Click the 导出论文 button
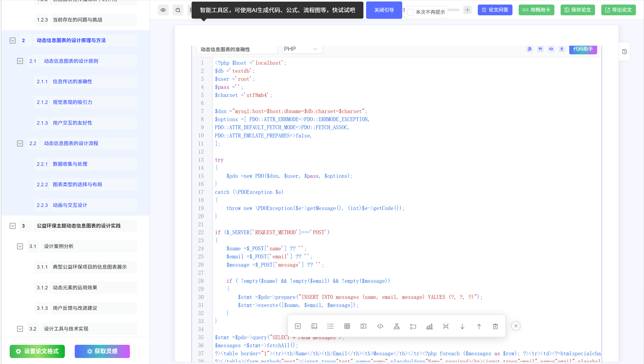The image size is (644, 364). 618,10
